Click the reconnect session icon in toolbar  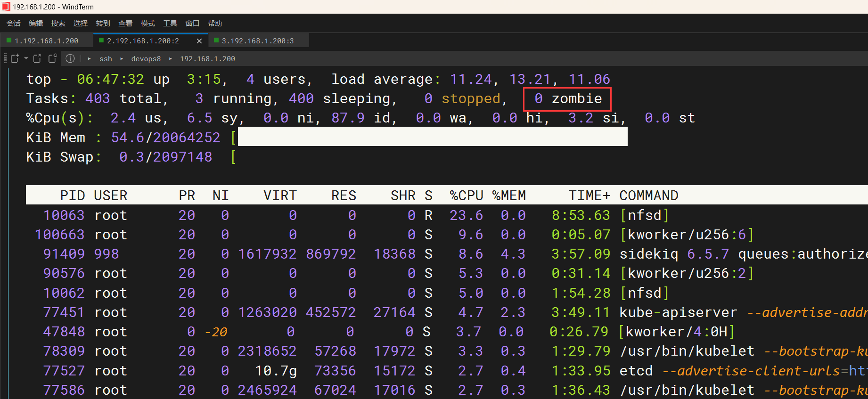[x=53, y=58]
